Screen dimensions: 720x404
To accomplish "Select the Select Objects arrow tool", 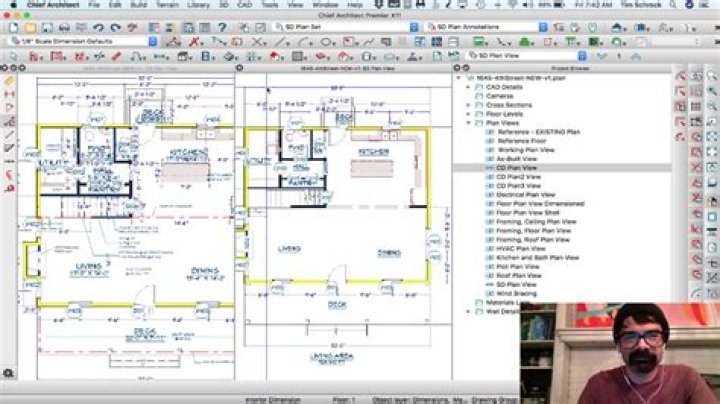I will pos(13,56).
